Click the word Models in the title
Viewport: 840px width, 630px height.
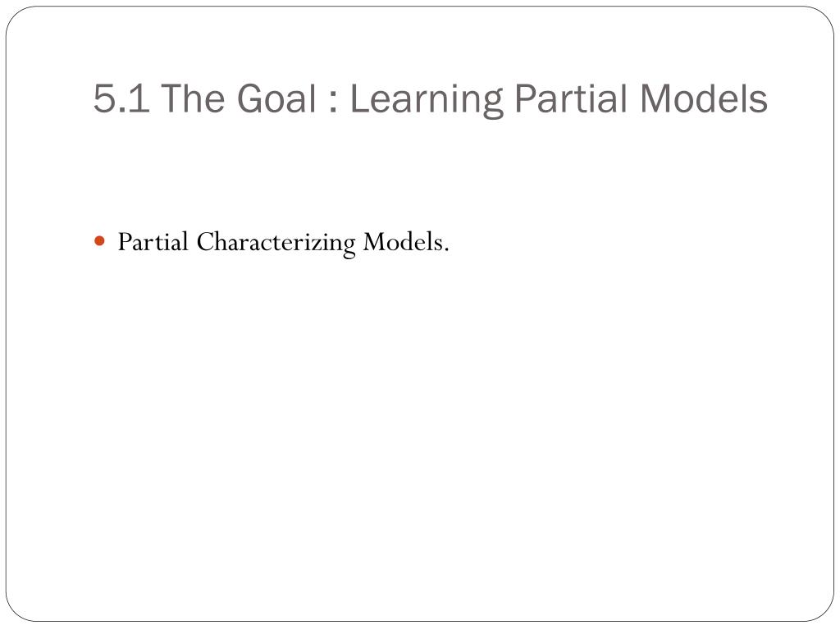[703, 98]
